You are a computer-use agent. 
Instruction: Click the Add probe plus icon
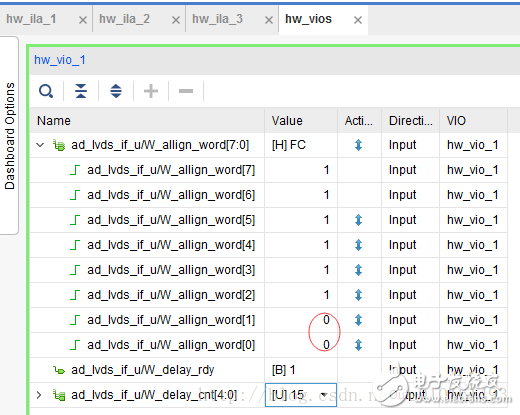tap(151, 91)
